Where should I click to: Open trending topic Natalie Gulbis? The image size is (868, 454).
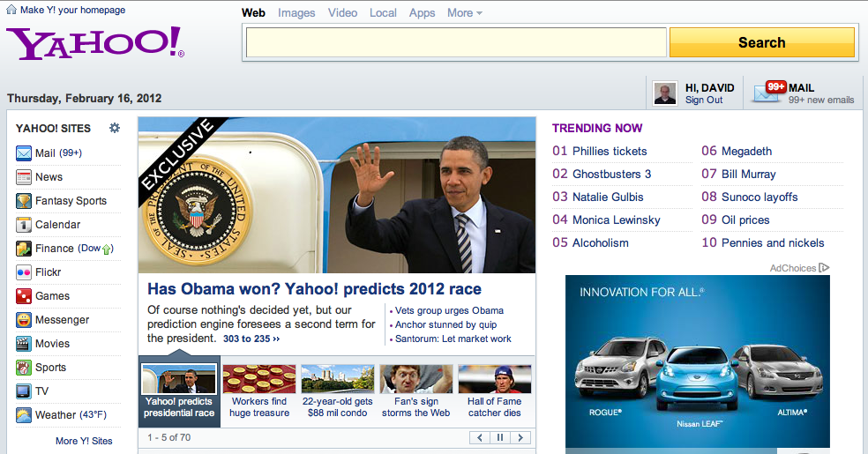pos(608,197)
